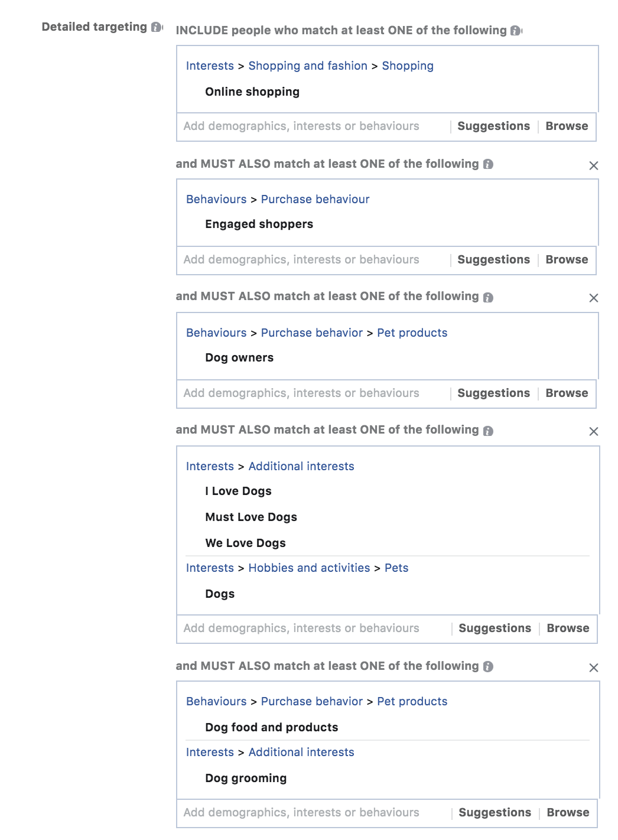Click info icon next to INCLUDE header

(x=516, y=30)
